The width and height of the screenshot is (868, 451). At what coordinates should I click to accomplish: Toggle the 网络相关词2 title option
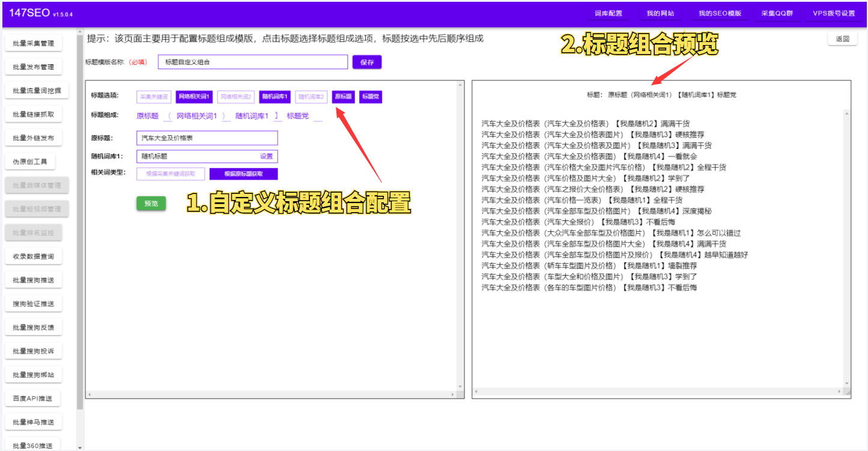[x=236, y=97]
